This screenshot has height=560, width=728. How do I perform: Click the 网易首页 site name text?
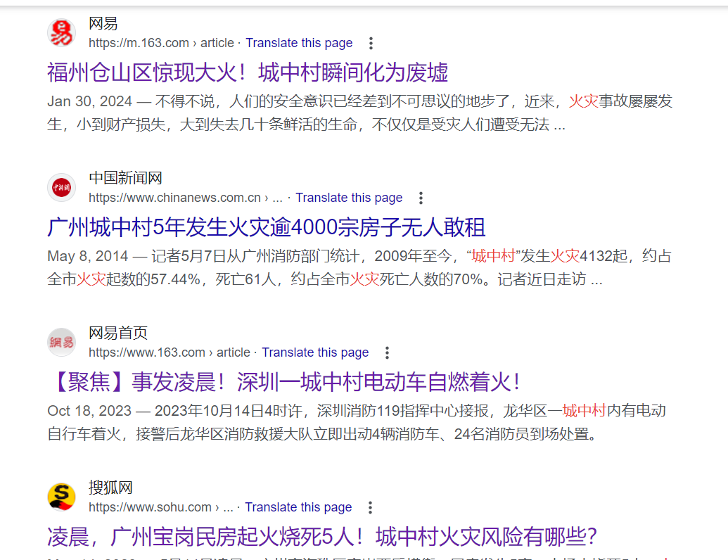coord(118,333)
